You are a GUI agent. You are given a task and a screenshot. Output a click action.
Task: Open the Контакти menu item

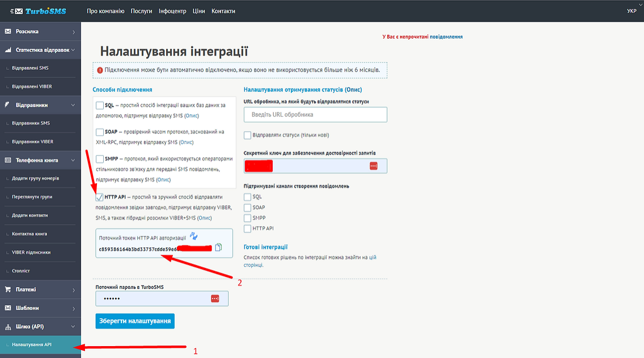(x=223, y=11)
